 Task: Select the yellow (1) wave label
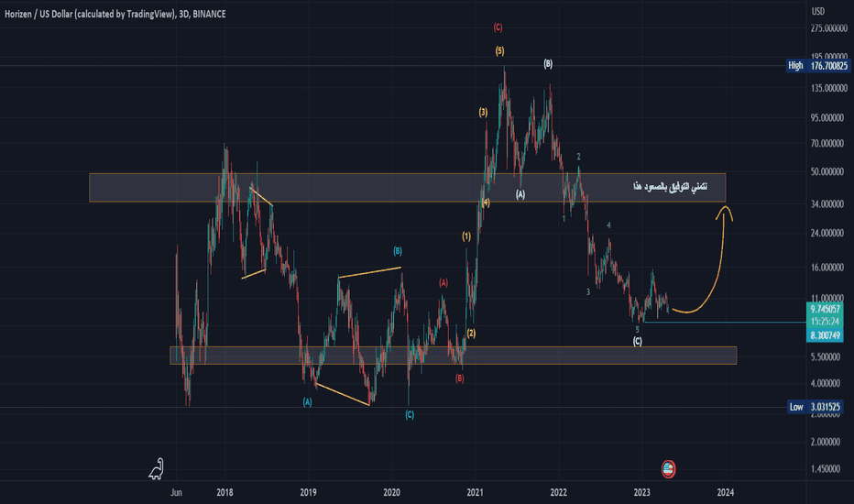pos(466,236)
